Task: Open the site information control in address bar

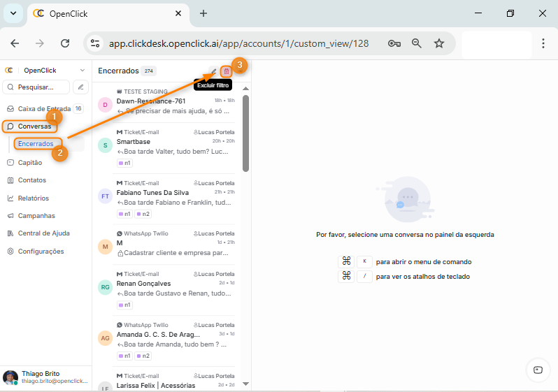Action: [96, 43]
